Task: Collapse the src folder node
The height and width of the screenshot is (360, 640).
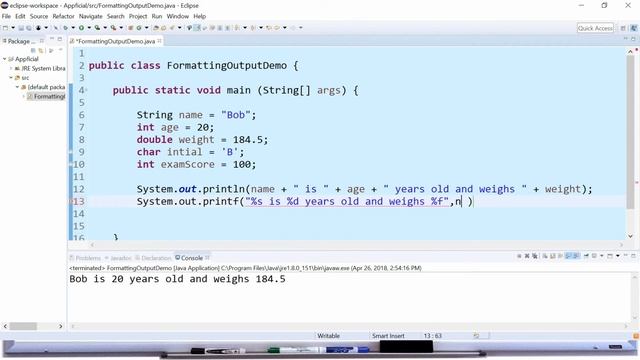Action: pyautogui.click(x=11, y=78)
